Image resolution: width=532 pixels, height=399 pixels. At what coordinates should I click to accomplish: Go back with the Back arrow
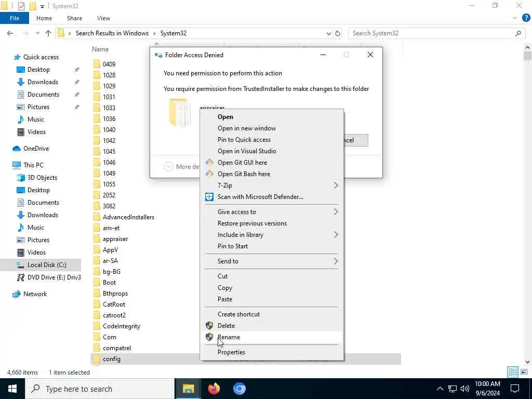pyautogui.click(x=10, y=33)
